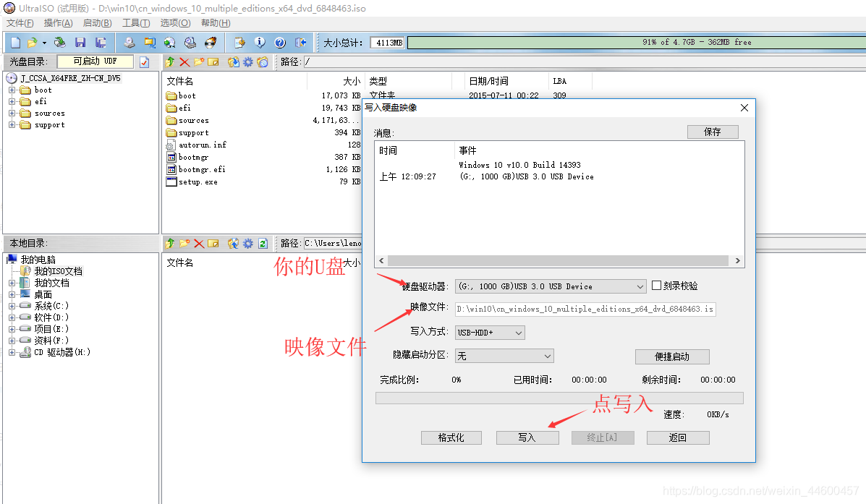The height and width of the screenshot is (504, 866).
Task: Click the 便捷启动 button
Action: pyautogui.click(x=672, y=356)
